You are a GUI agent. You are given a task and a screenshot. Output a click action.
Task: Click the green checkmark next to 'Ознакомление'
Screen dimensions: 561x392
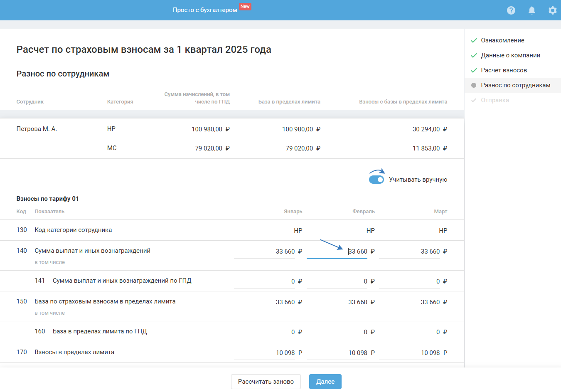click(x=474, y=40)
